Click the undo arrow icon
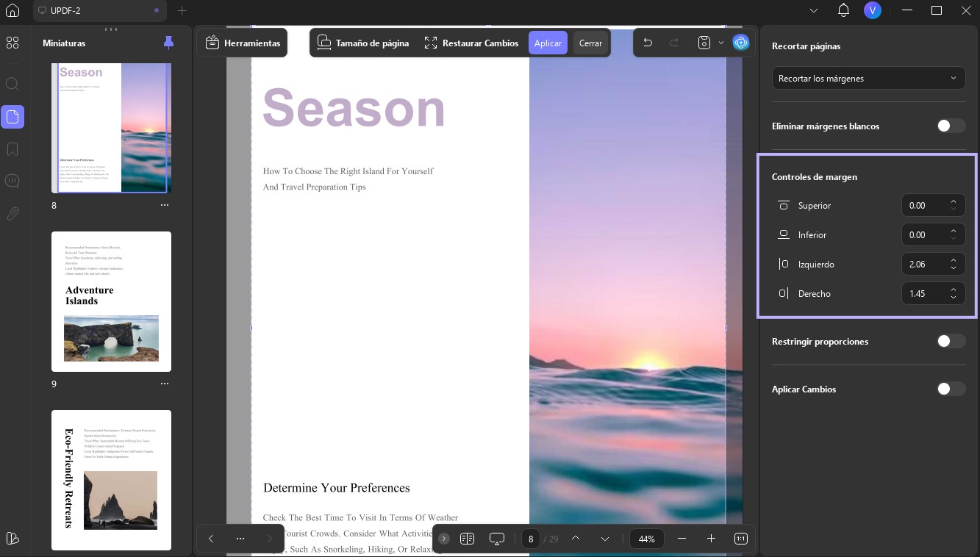The image size is (980, 557). [648, 43]
